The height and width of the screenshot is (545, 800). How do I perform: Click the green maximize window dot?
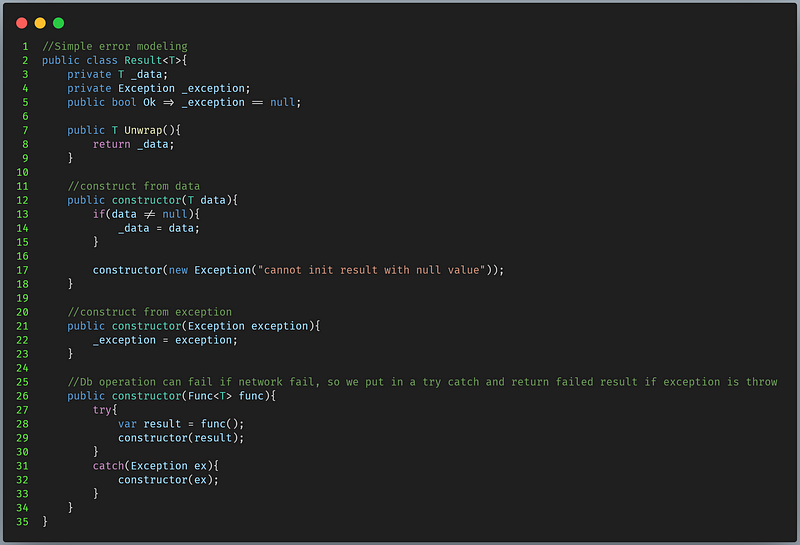[59, 23]
